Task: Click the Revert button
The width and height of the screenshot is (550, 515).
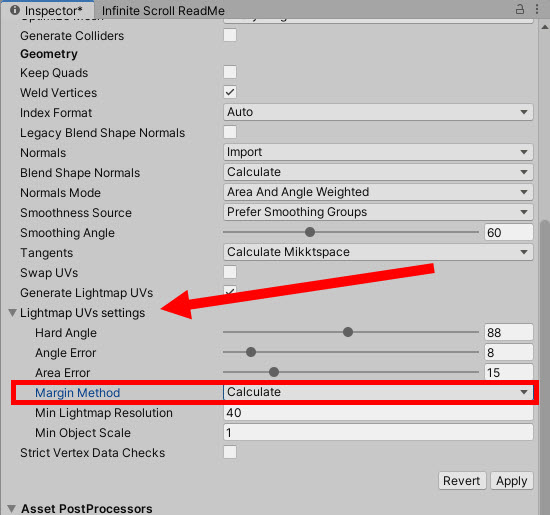Action: (x=462, y=481)
